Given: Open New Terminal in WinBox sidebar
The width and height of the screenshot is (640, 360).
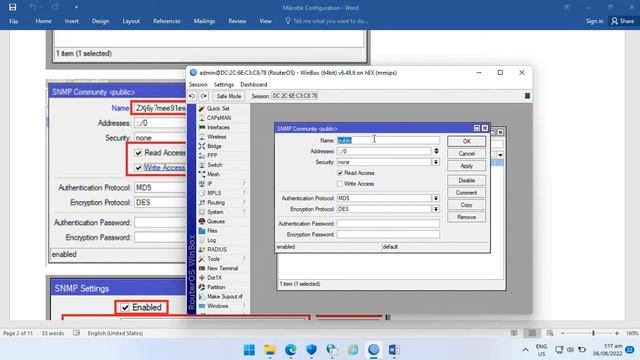Looking at the screenshot, I should point(222,268).
